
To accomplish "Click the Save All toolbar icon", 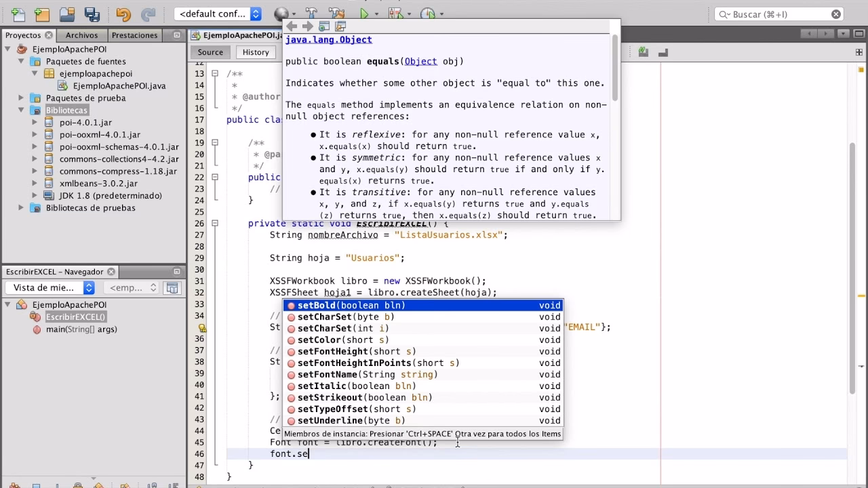I will pyautogui.click(x=91, y=14).
